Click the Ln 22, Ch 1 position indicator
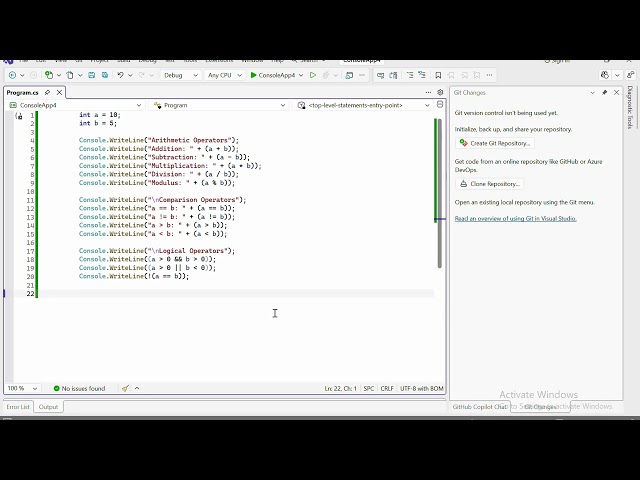This screenshot has height=480, width=640. 340,389
